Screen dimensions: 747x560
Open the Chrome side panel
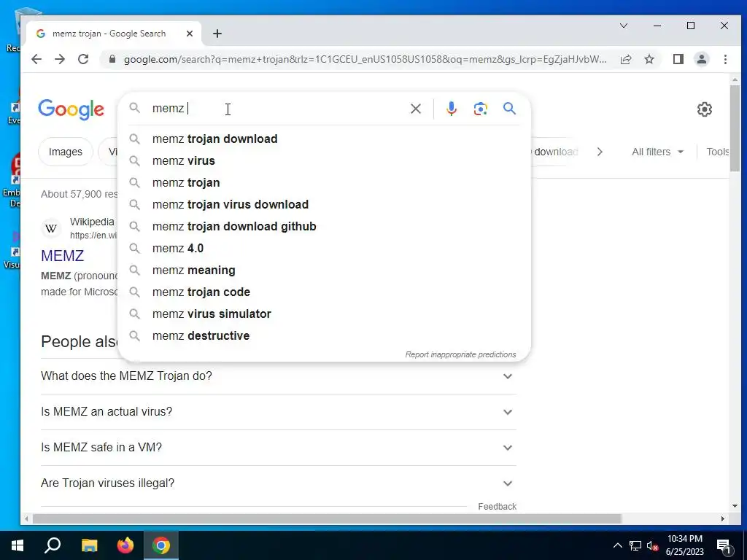678,59
